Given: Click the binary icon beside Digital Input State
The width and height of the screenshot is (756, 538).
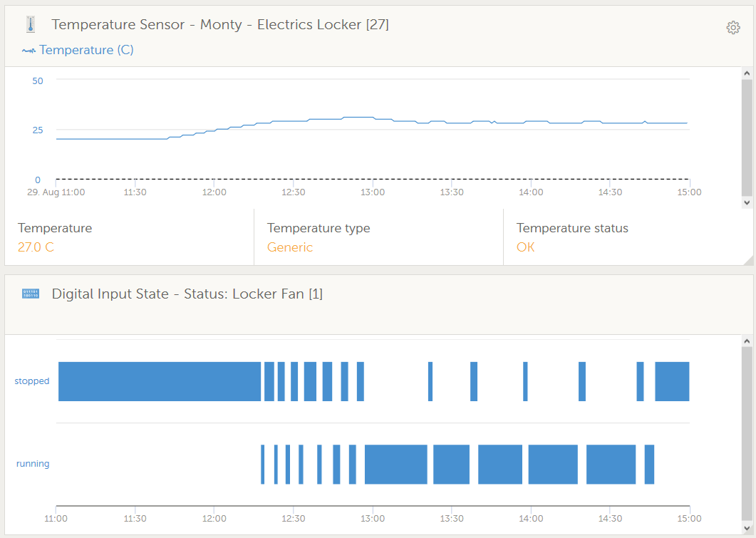Looking at the screenshot, I should [x=31, y=294].
